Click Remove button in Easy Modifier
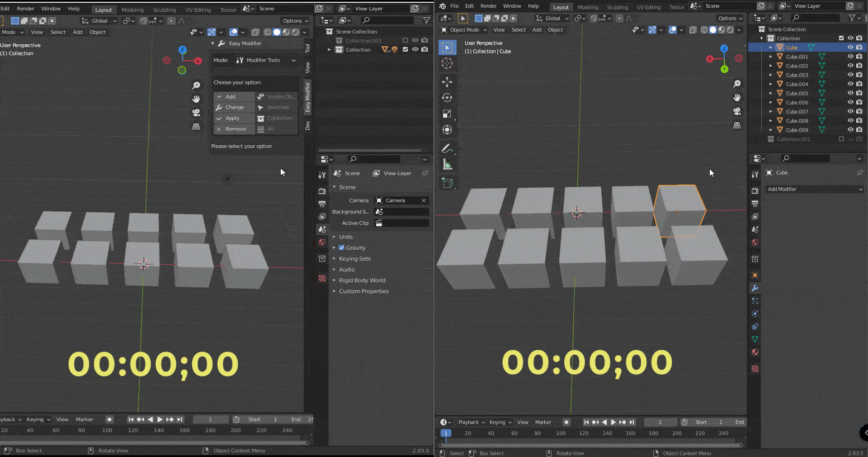The height and width of the screenshot is (457, 868). pos(234,129)
